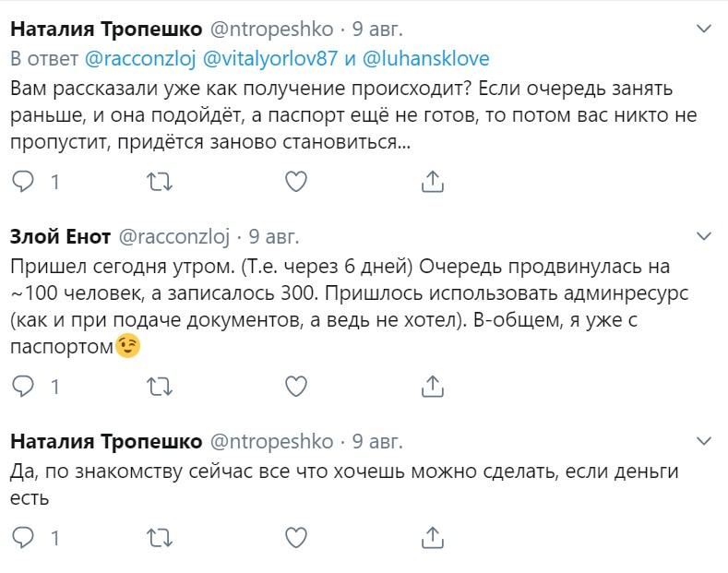Share the first tweet by Наталия Тропешко
Image resolution: width=728 pixels, height=573 pixels.
(432, 182)
